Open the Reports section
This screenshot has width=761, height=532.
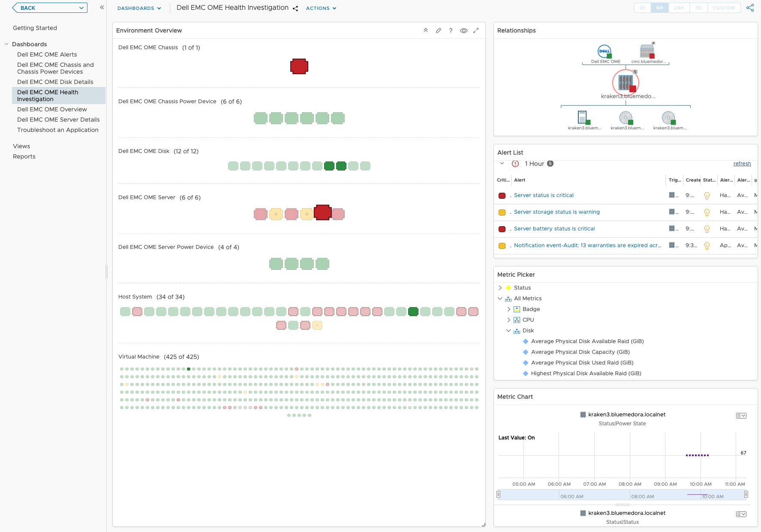coord(24,156)
